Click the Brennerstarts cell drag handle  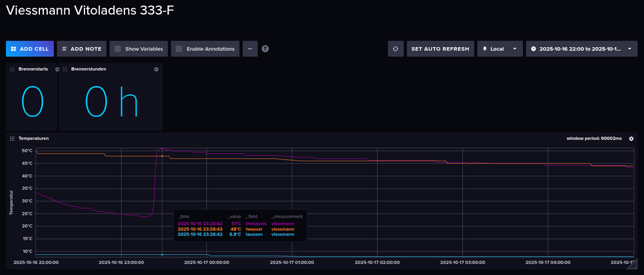point(12,69)
